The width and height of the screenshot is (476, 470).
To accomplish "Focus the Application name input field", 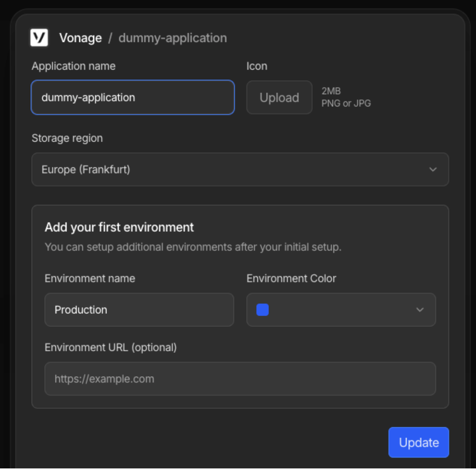I will click(133, 97).
